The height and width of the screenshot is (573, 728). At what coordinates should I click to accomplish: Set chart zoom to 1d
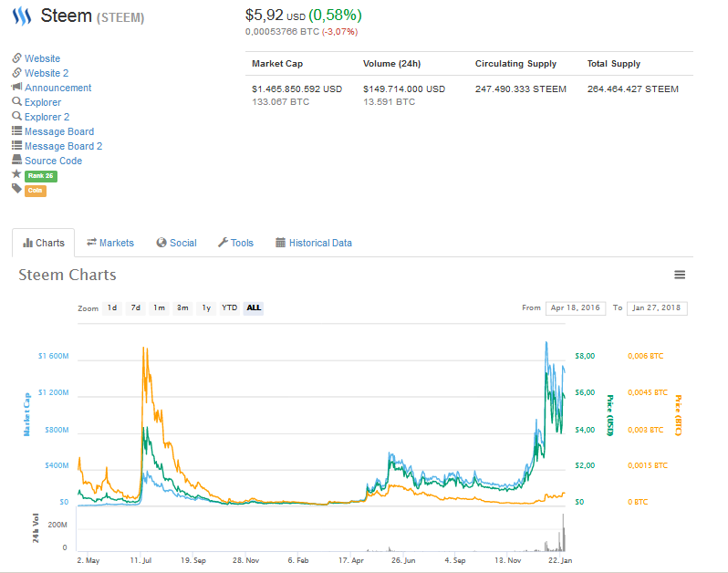(112, 307)
